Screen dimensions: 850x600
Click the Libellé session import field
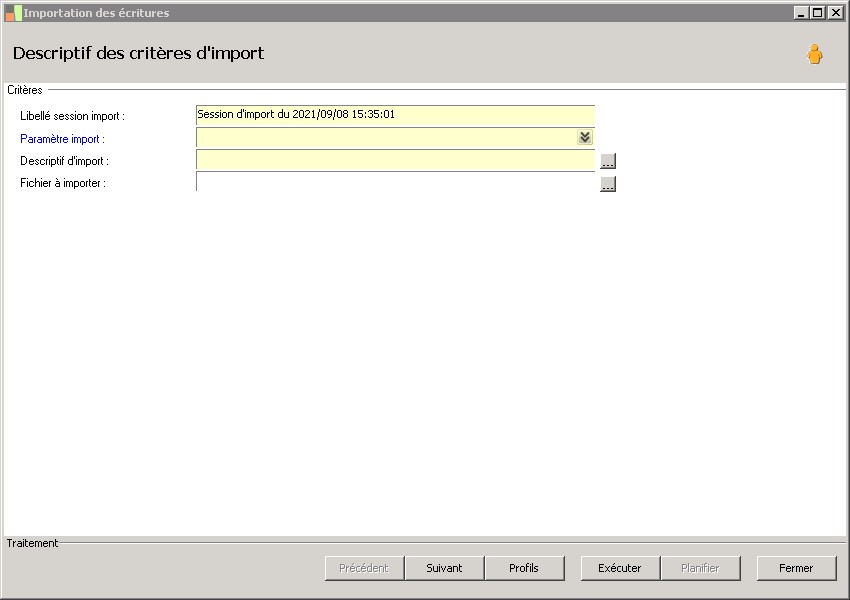click(x=395, y=115)
